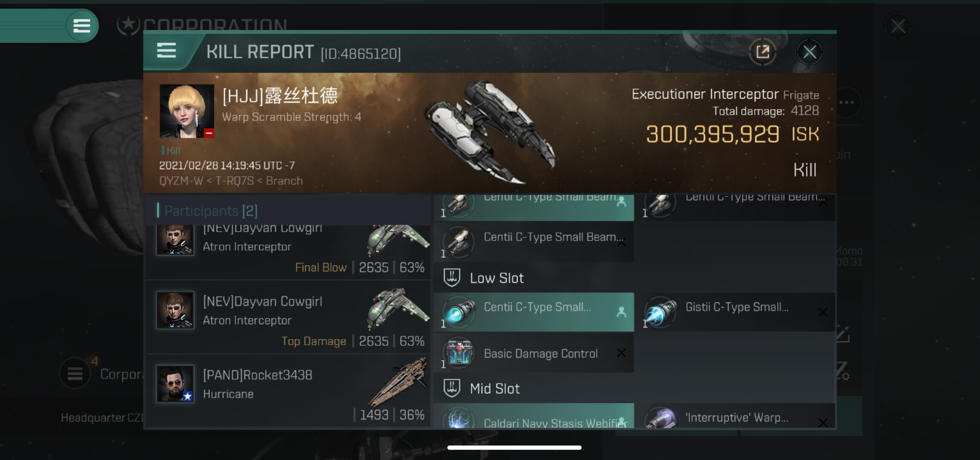Select the Atron Interceptor Top Damage ship icon
Screen dimensions: 980x460
click(398, 309)
